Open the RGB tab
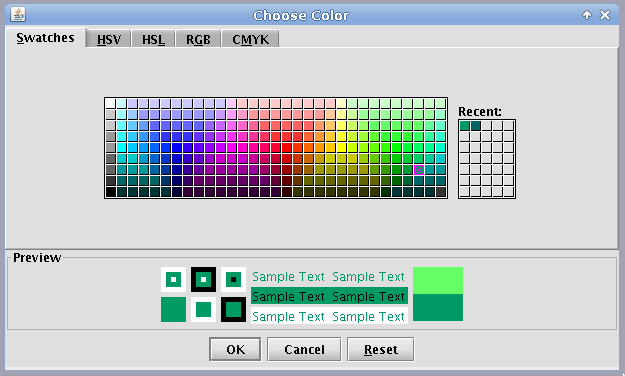Viewport: 625px width, 376px height. click(x=198, y=39)
